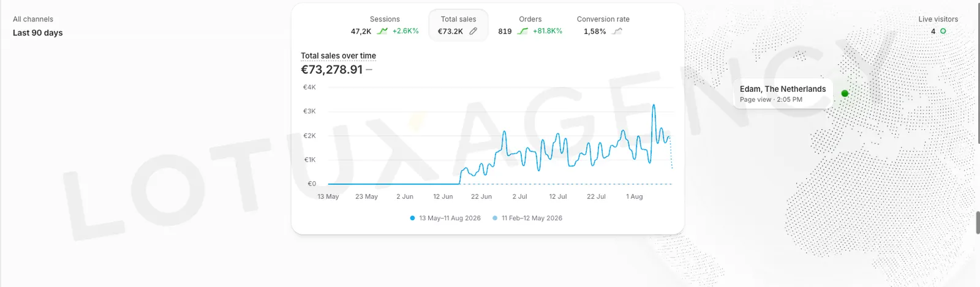Click the +81.8K% orders change value
980x287 pixels.
coord(547,31)
